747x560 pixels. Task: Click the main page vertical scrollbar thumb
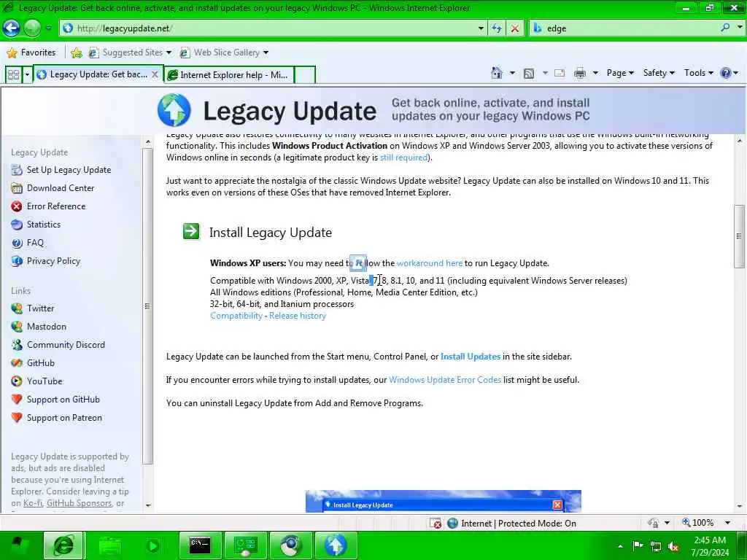pos(739,236)
